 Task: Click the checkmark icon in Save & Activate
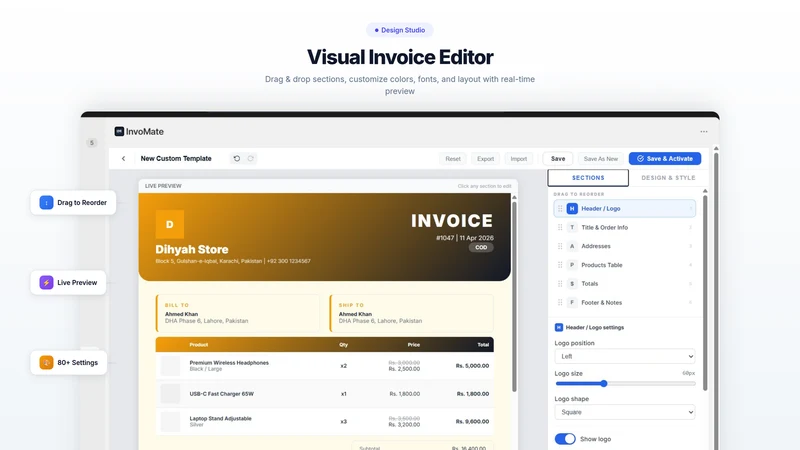click(x=640, y=159)
